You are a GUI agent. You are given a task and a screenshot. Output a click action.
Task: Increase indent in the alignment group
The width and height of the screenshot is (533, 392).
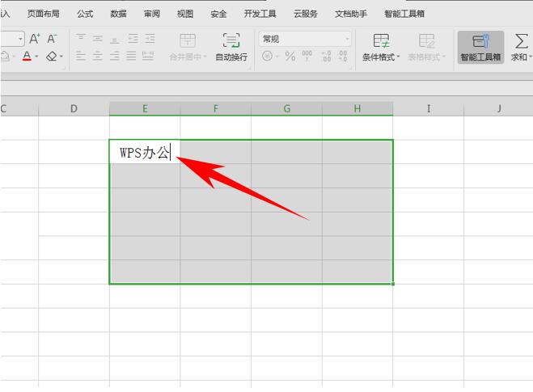[150, 39]
